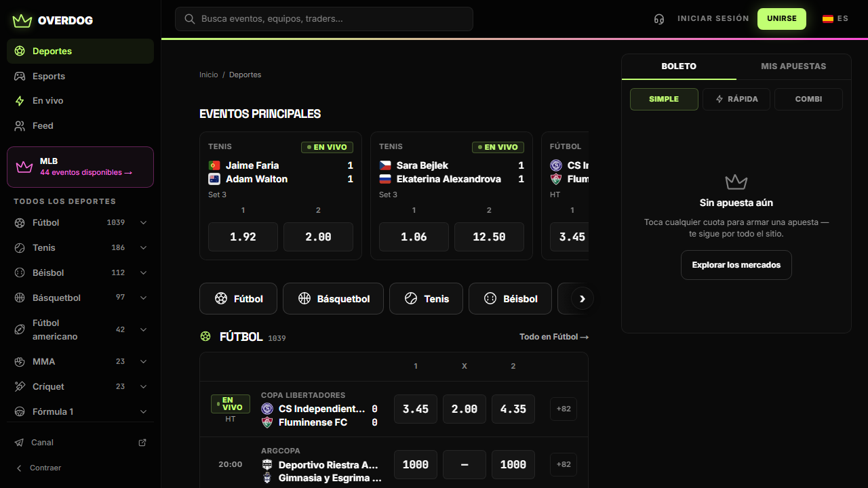
Task: Expand the Fórmula 1 sidebar category
Action: click(x=143, y=412)
